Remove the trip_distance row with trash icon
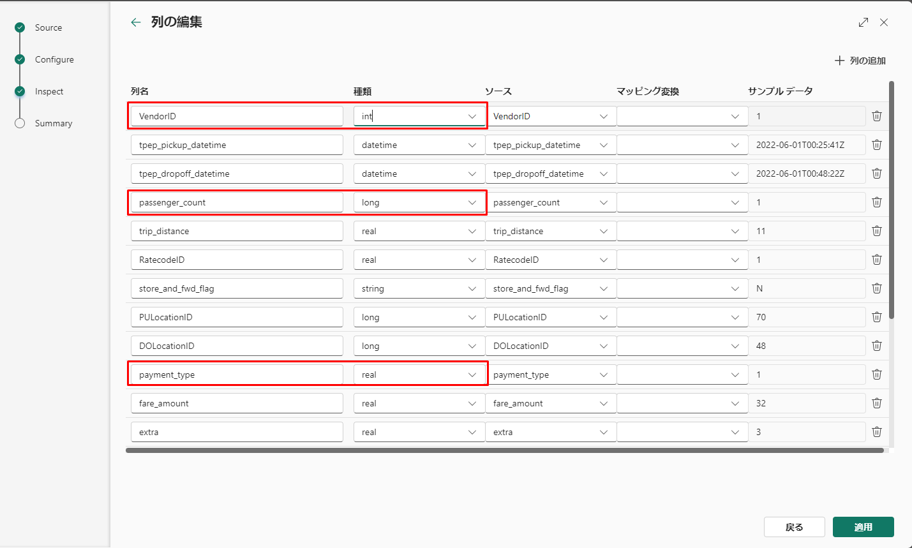Viewport: 912px width, 548px height. [x=877, y=231]
